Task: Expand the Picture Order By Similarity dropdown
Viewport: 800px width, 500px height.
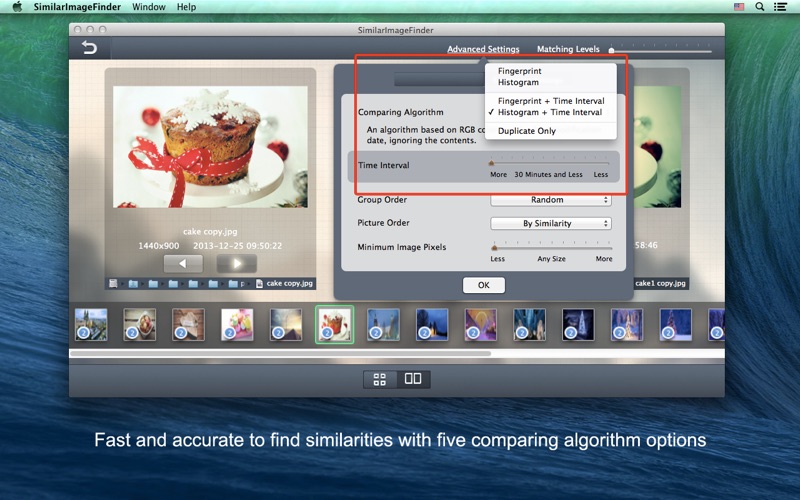Action: coord(550,223)
